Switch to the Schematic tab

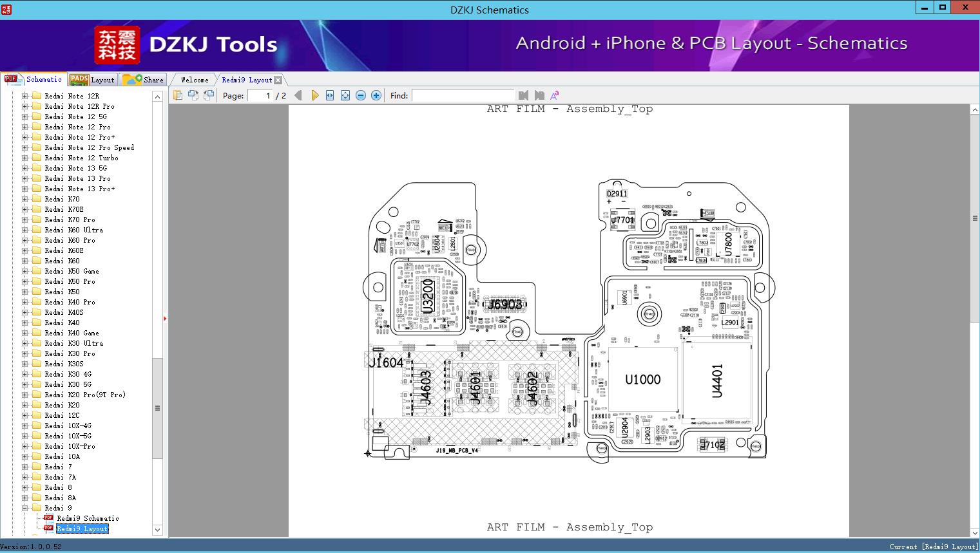point(34,79)
